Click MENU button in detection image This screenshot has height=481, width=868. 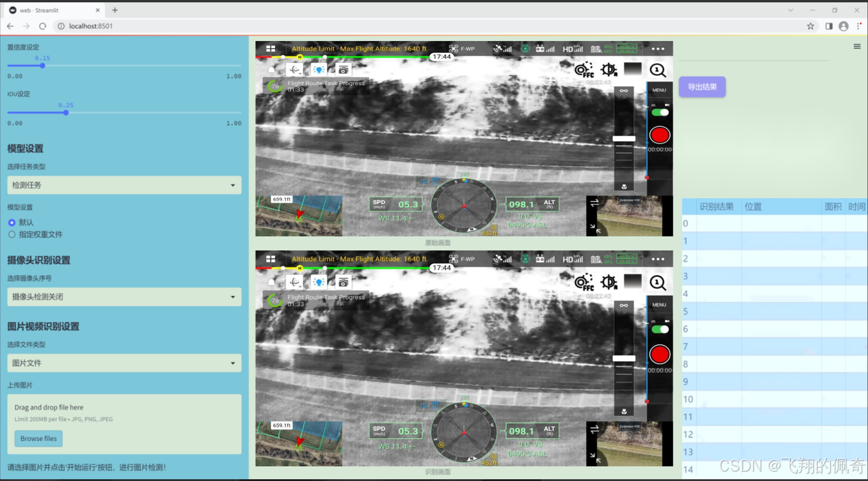click(x=659, y=305)
